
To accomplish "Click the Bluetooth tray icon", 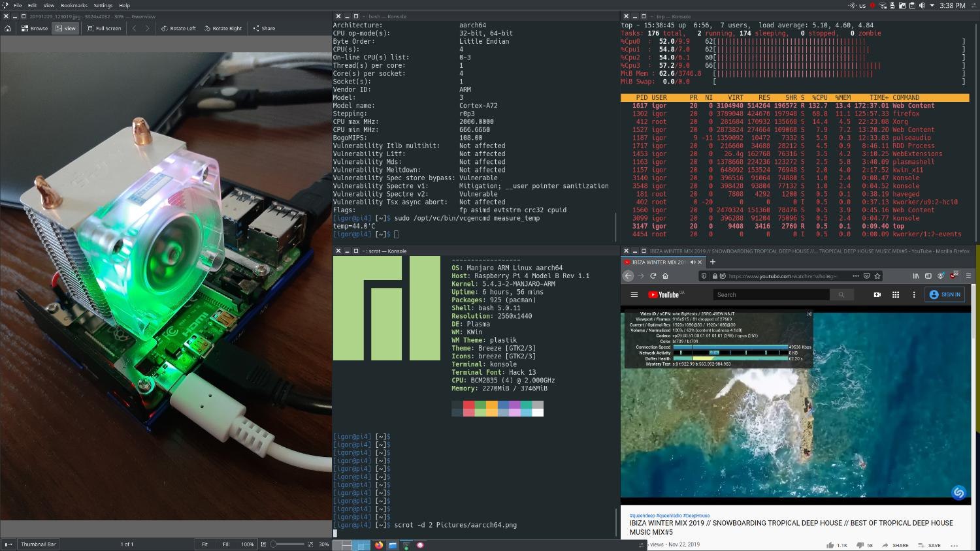I will coord(852,5).
